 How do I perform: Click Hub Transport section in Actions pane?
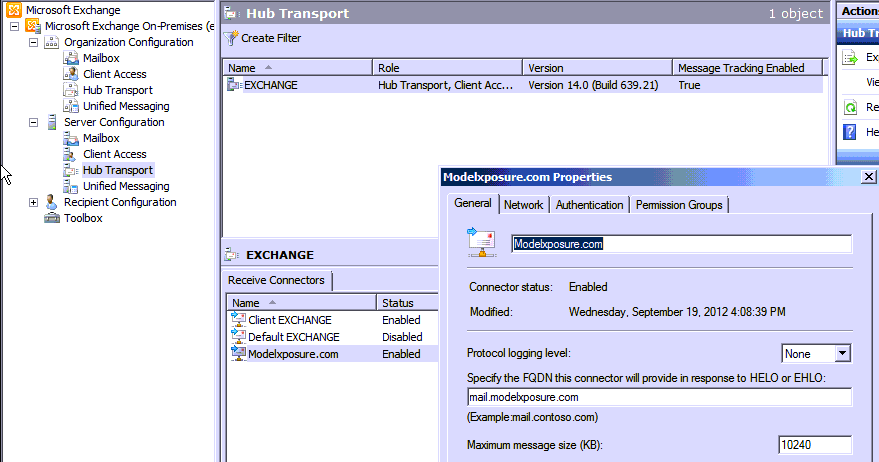[x=858, y=33]
